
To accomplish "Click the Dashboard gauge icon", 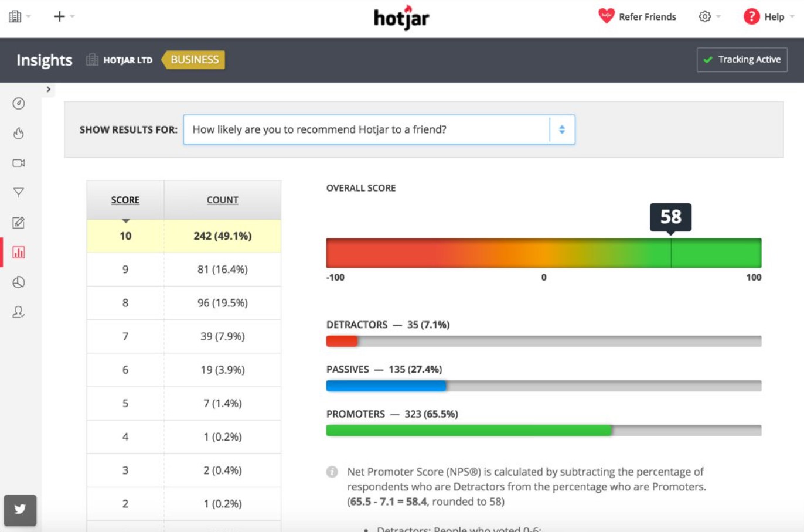I will (x=19, y=103).
